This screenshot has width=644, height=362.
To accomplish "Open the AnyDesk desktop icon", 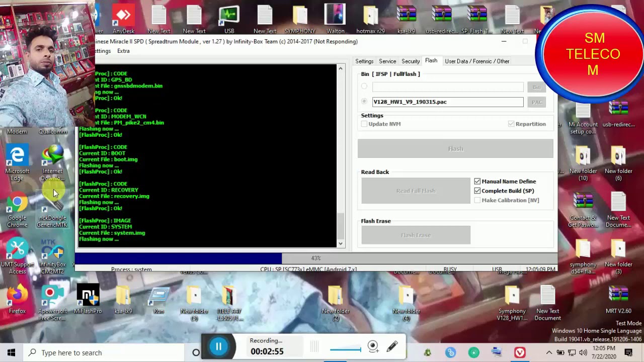I will click(123, 19).
